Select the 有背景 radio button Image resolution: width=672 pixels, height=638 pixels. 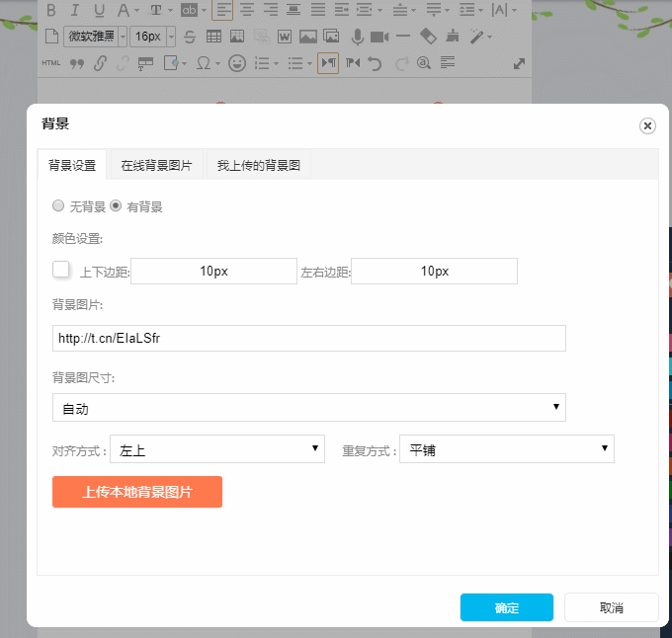(x=116, y=206)
